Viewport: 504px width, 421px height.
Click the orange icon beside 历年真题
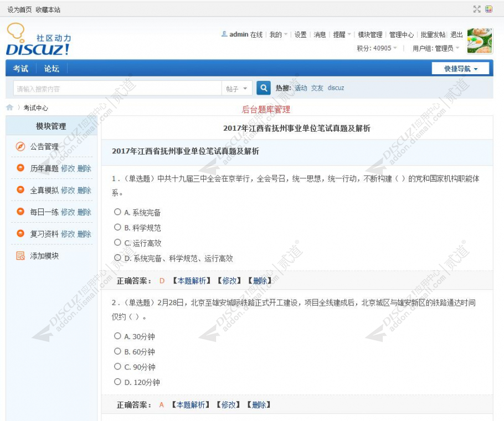point(20,168)
